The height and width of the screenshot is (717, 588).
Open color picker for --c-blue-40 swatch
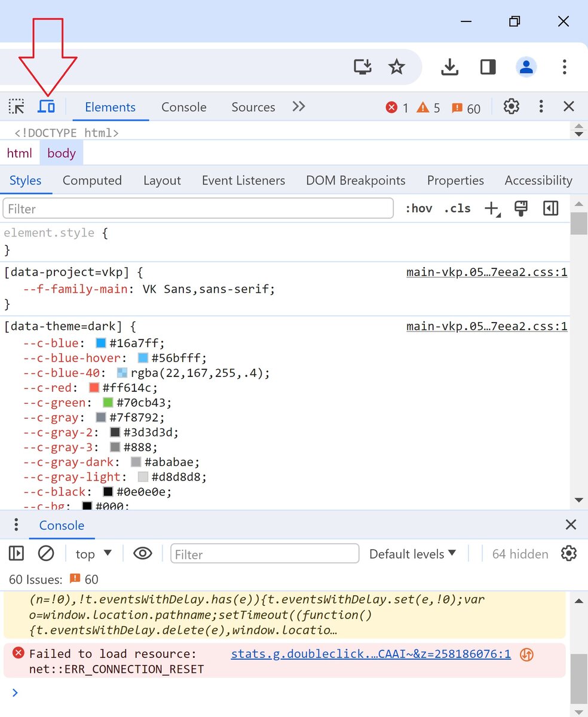(x=122, y=373)
